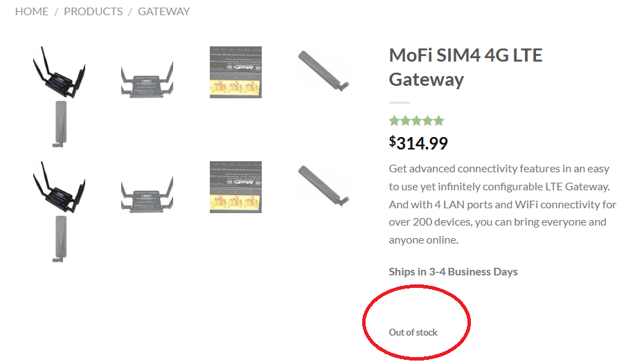The height and width of the screenshot is (364, 635).
Task: Go to the HOME breadcrumb link
Action: click(32, 11)
